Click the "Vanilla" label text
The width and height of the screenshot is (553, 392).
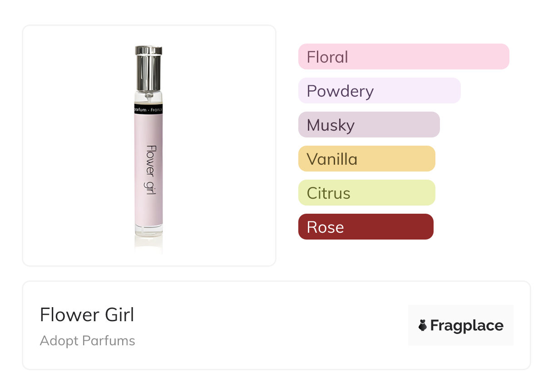pos(332,159)
